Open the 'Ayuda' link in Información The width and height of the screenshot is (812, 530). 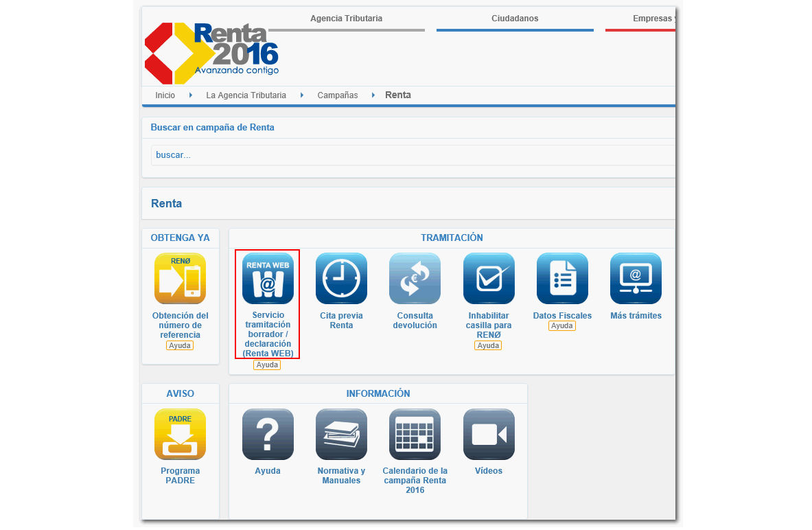(x=268, y=471)
